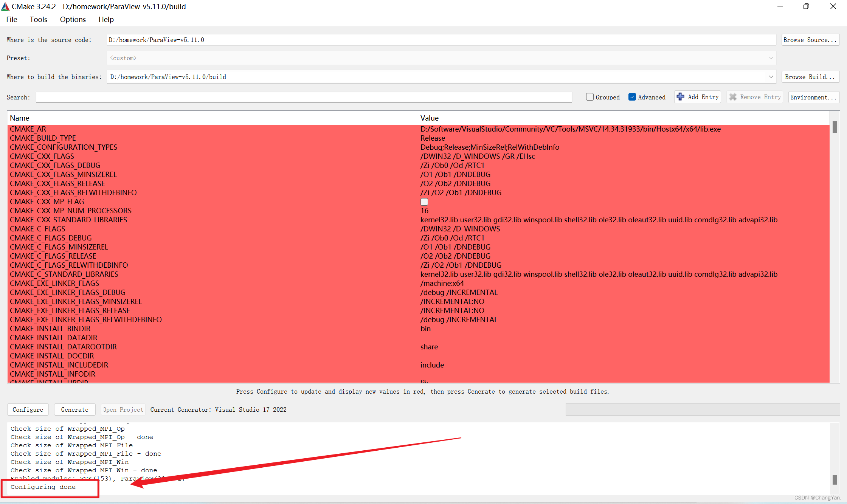
Task: Select the CMAKE_CXX_FLAGS_DEBUG entry
Action: click(x=55, y=165)
